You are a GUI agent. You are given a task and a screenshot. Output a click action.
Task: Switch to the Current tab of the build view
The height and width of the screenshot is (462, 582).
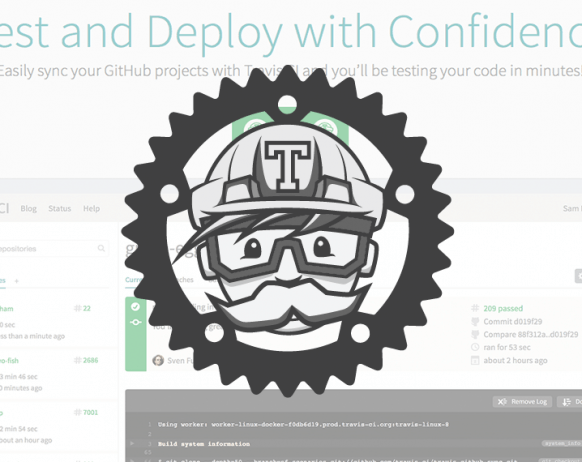134,279
